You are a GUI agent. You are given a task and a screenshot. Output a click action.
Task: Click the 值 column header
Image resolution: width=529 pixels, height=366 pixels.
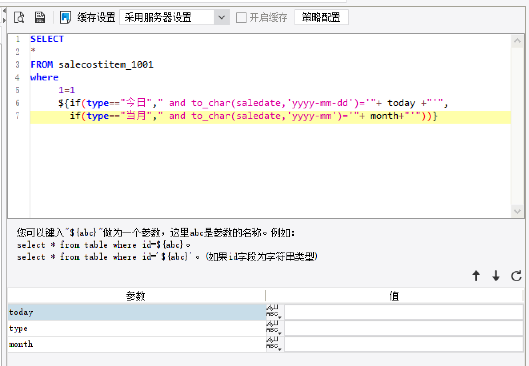394,296
